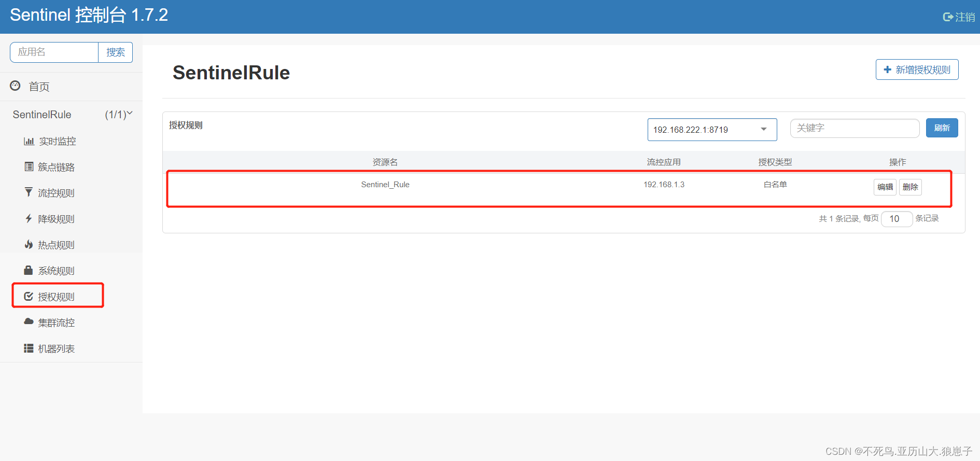Image resolution: width=980 pixels, height=461 pixels.
Task: Click the 刷新 button
Action: tap(942, 128)
